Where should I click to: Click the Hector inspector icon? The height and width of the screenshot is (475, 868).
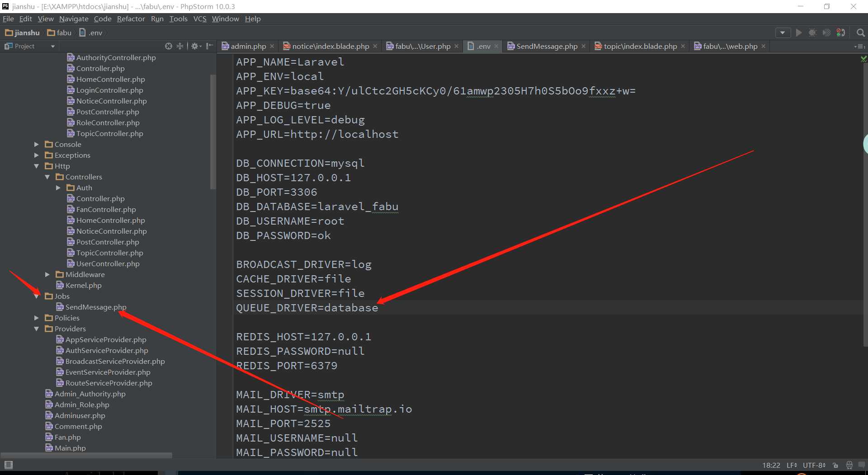pyautogui.click(x=849, y=465)
